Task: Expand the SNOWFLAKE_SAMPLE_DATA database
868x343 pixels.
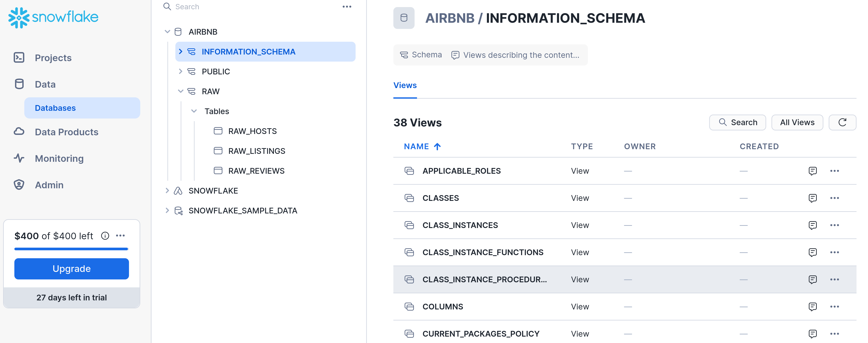Action: tap(167, 210)
